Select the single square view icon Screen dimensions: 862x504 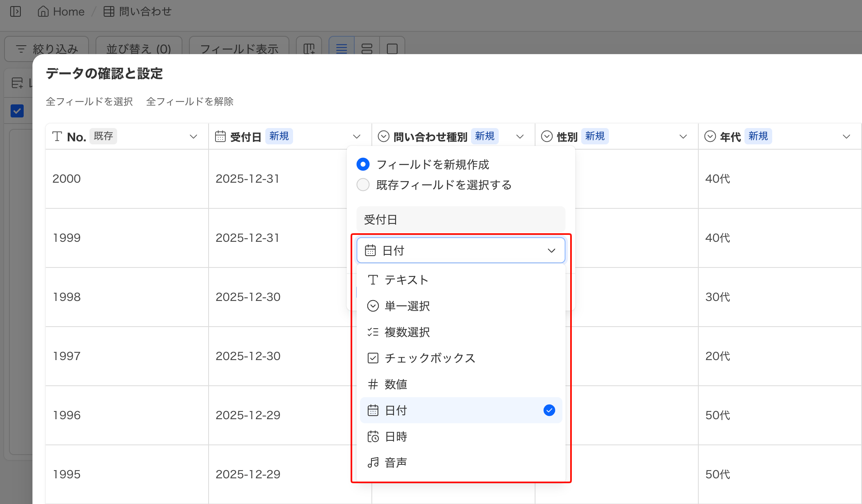(392, 49)
